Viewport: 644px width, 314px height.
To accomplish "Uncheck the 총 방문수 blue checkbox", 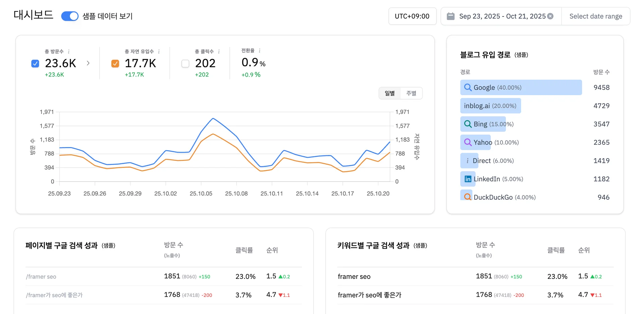I will (35, 64).
